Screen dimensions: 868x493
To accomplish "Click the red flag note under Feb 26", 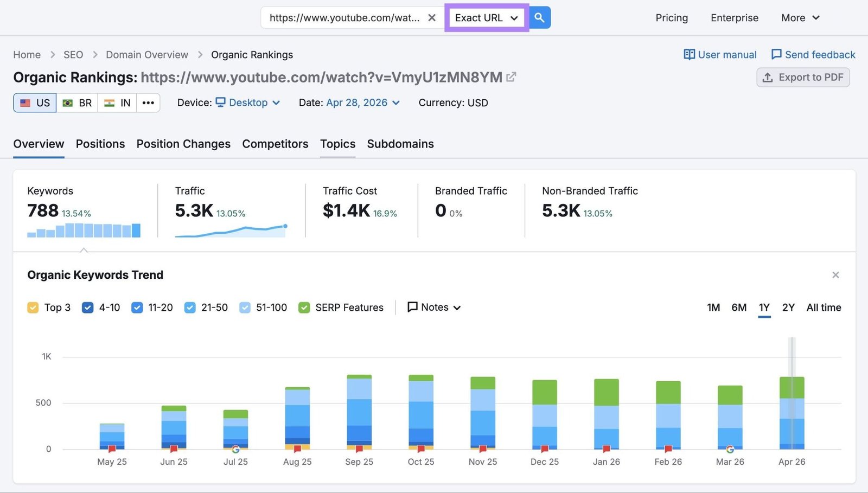I will click(x=668, y=449).
